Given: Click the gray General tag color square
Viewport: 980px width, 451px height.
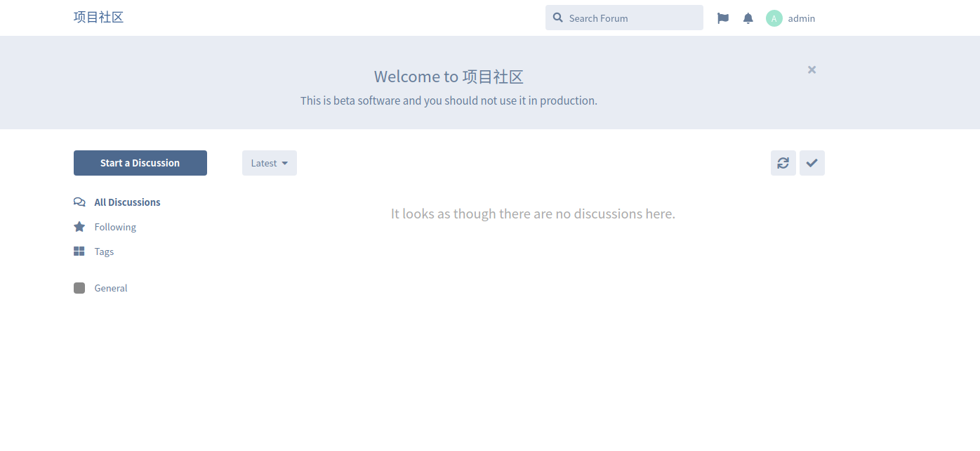Looking at the screenshot, I should click(x=79, y=288).
